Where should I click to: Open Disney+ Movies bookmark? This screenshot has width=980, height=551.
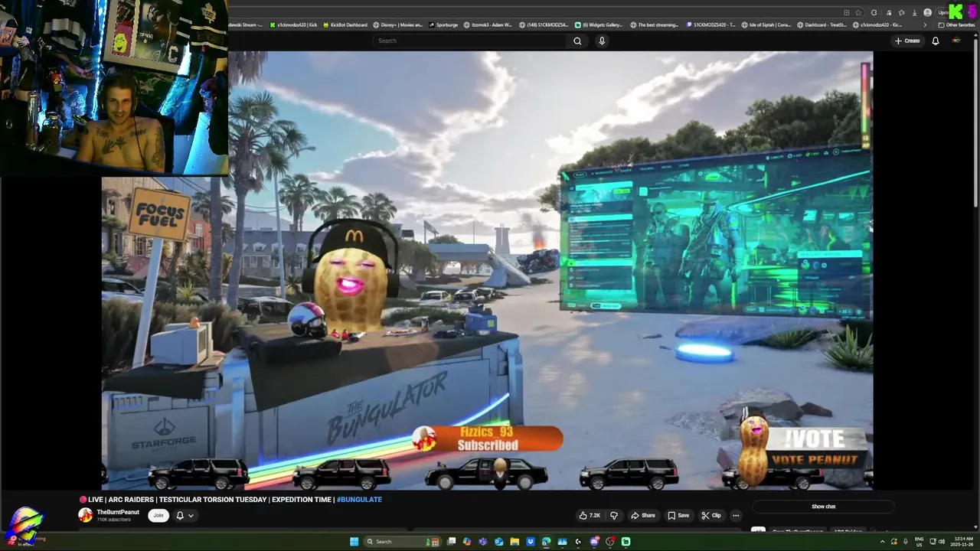coord(397,24)
